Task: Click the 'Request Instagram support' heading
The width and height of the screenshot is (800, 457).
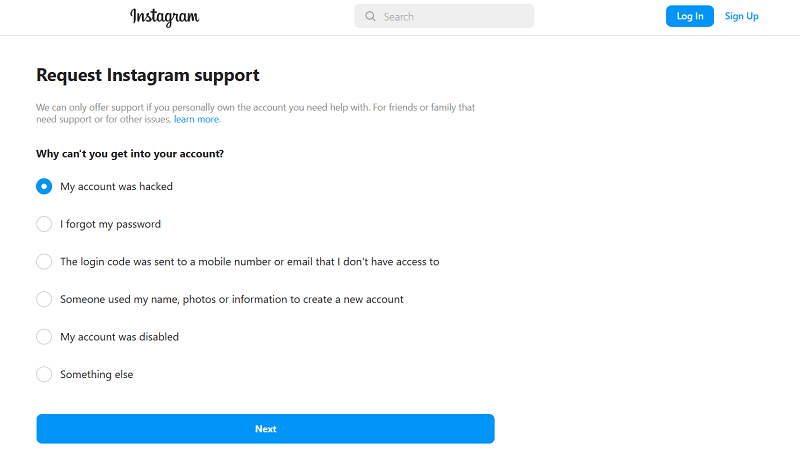Action: click(147, 75)
